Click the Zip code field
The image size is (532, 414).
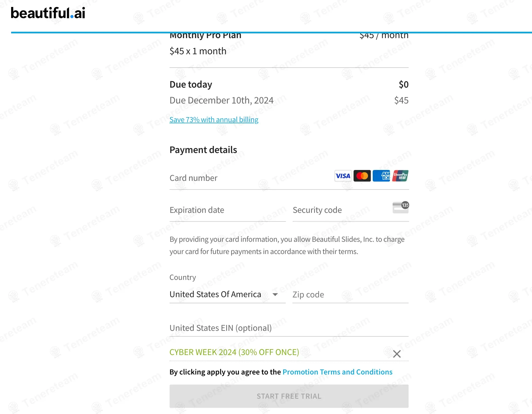point(350,295)
